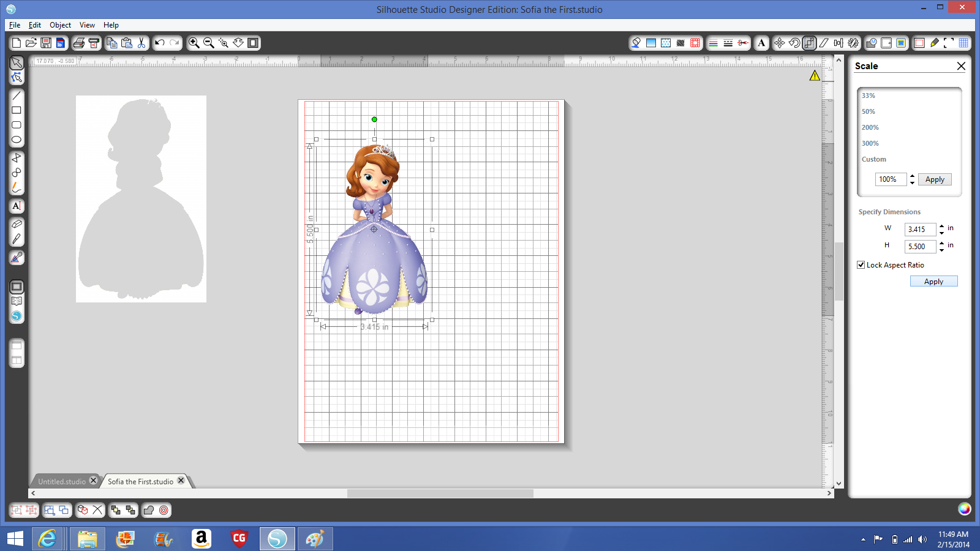This screenshot has height=551, width=980.
Task: Open the Align panel
Action: (839, 43)
